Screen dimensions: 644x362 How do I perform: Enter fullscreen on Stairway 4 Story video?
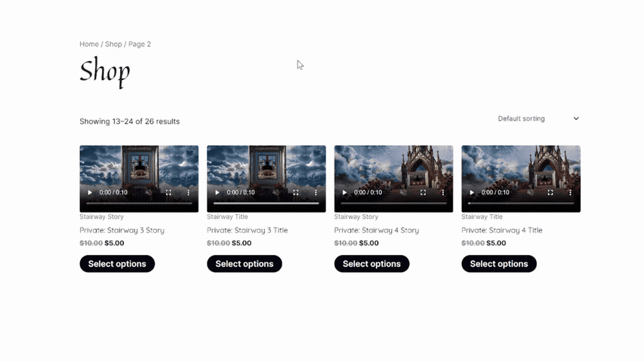[423, 192]
